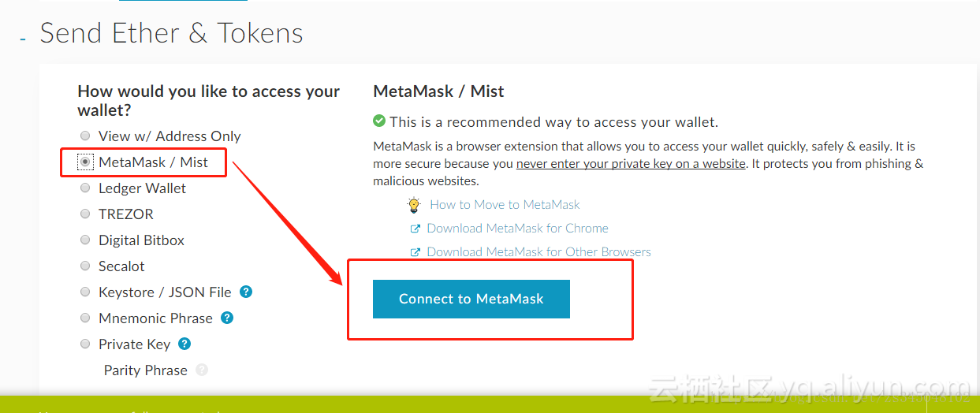This screenshot has width=980, height=413.
Task: Select the MetaMask / Mist radio button
Action: click(85, 162)
